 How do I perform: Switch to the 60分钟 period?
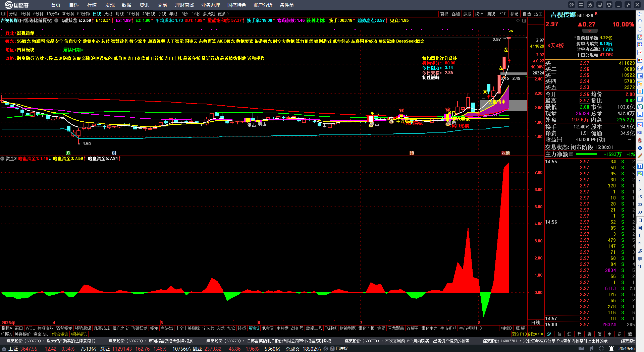(x=84, y=14)
